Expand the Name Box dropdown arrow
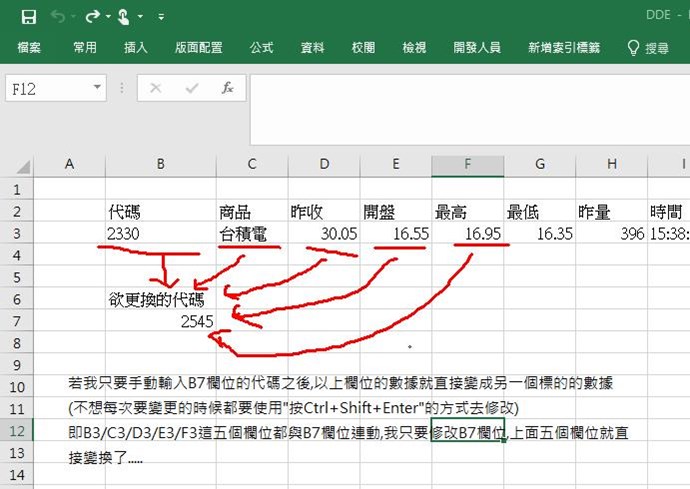Screen dimensions: 690x489 click(97, 88)
